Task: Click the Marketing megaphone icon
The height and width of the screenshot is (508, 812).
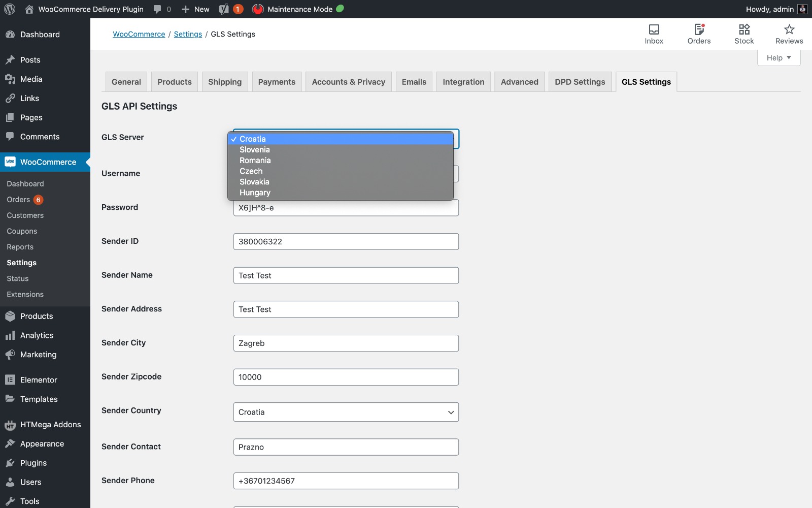Action: point(10,355)
